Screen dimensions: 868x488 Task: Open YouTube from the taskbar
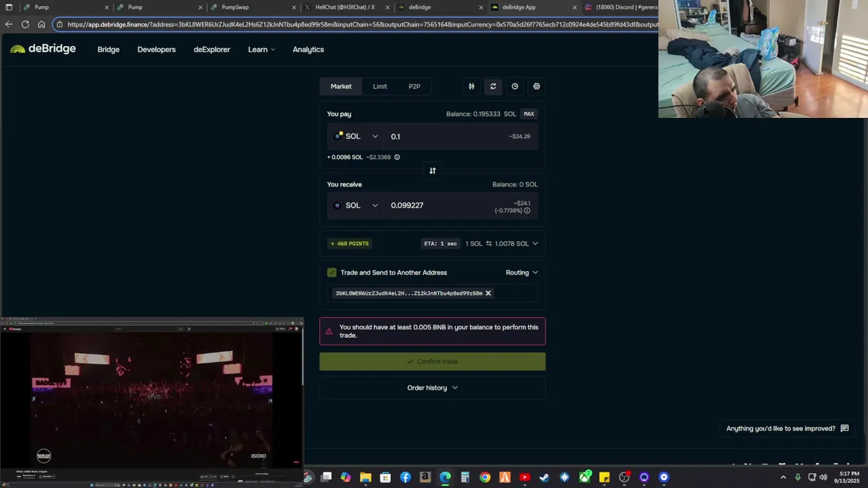[x=525, y=477]
